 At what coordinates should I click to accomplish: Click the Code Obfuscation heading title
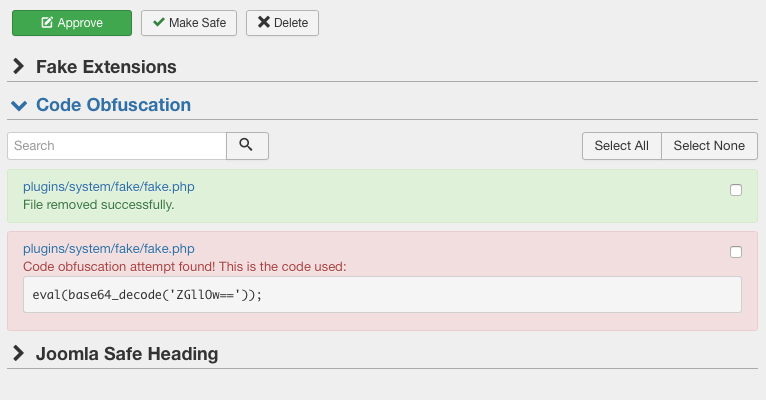(113, 105)
